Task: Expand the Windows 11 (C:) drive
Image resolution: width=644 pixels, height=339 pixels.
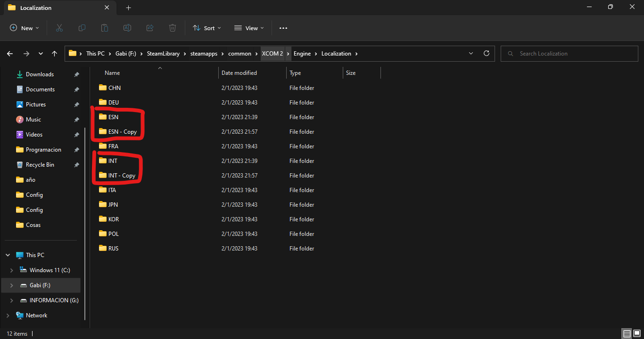Action: (12, 270)
